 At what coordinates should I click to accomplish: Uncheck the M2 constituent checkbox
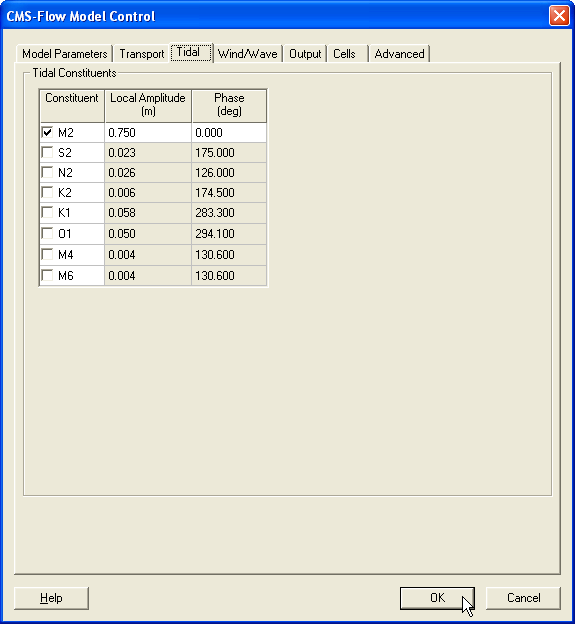pos(47,132)
